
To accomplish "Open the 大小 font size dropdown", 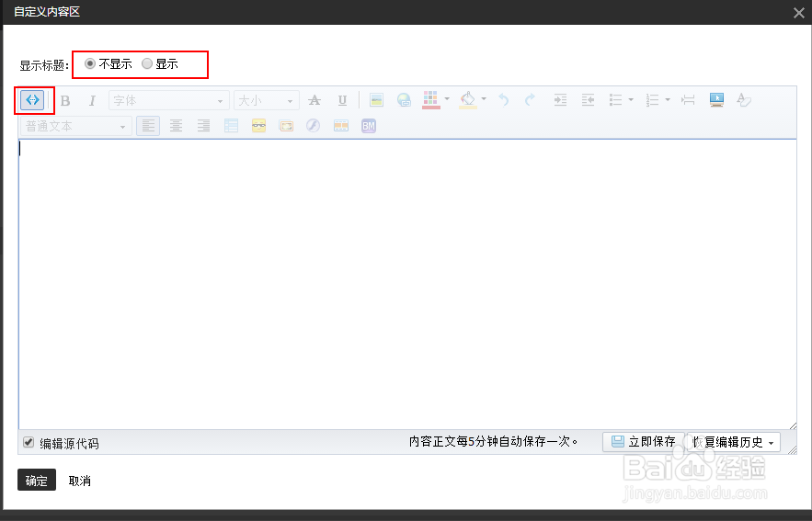I will 266,100.
